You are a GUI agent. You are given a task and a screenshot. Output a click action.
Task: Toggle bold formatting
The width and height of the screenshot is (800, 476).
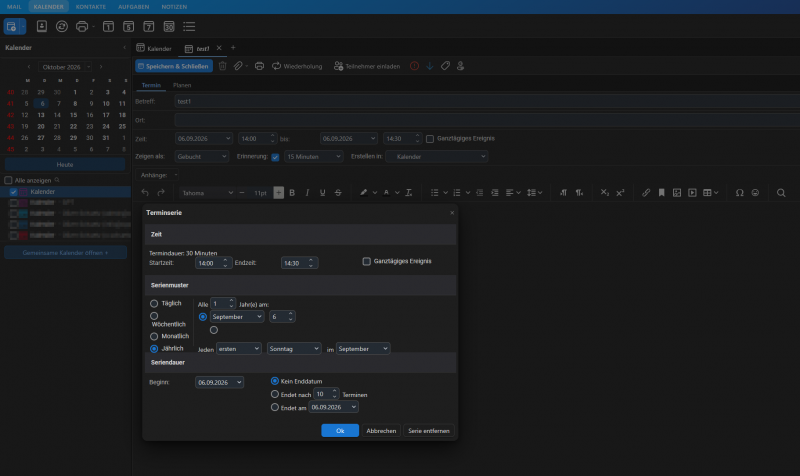(292, 192)
